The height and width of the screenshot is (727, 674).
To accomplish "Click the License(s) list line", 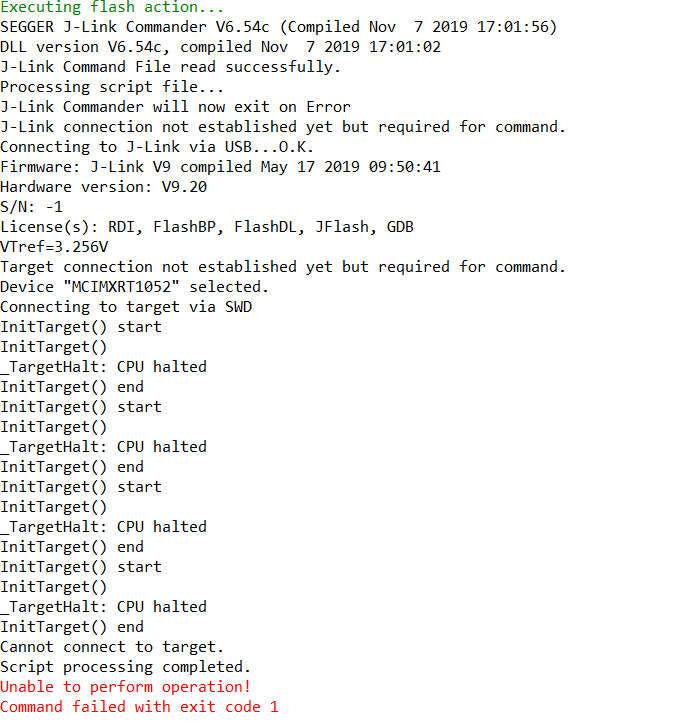I will pos(207,227).
